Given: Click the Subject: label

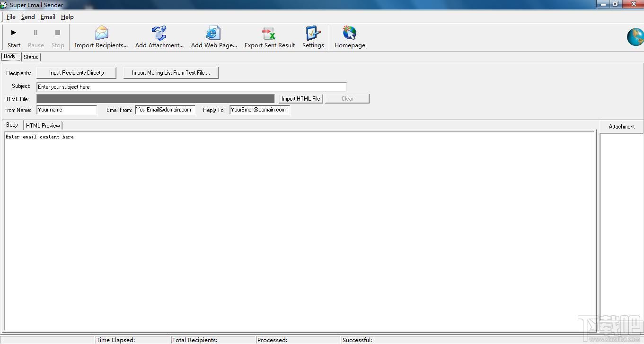Looking at the screenshot, I should pos(21,86).
